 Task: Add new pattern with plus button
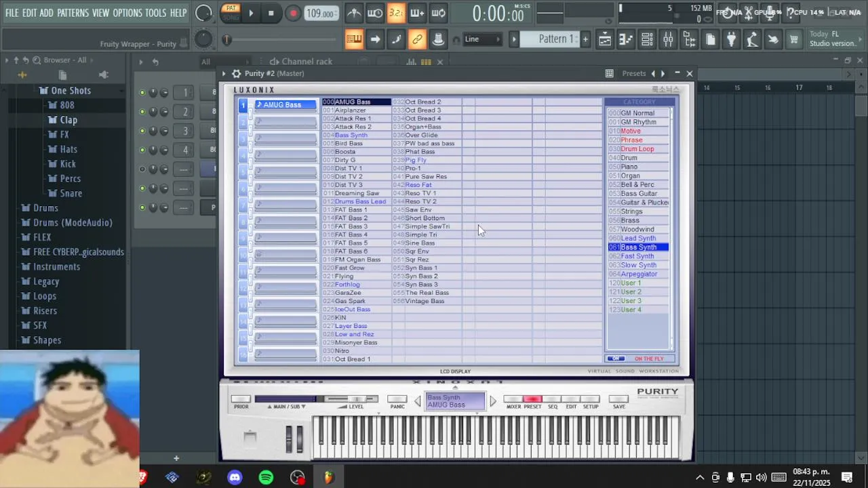(585, 39)
